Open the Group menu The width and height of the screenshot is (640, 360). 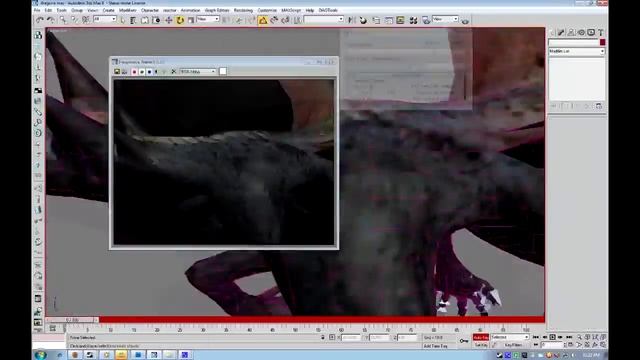pyautogui.click(x=77, y=10)
